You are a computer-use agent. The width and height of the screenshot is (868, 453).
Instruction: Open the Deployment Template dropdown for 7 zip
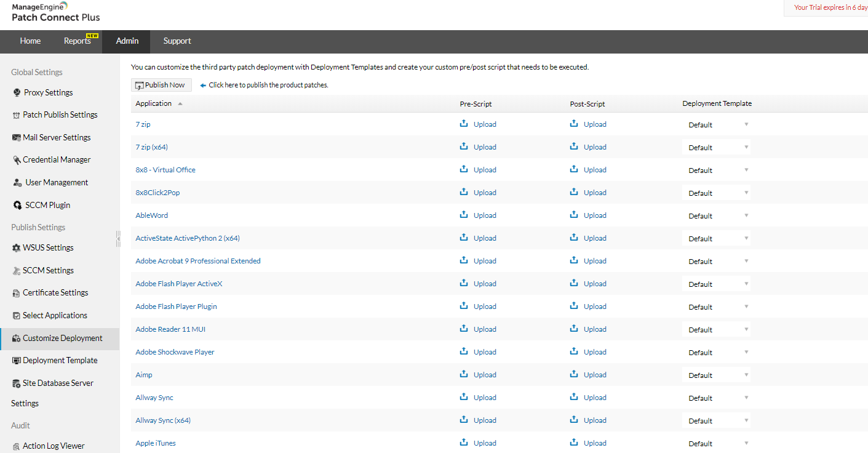coord(717,124)
